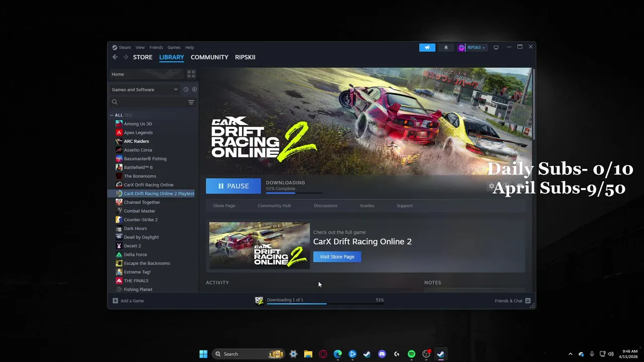Image resolution: width=644 pixels, height=362 pixels.
Task: Open the announcements megaphone button
Action: point(427,47)
